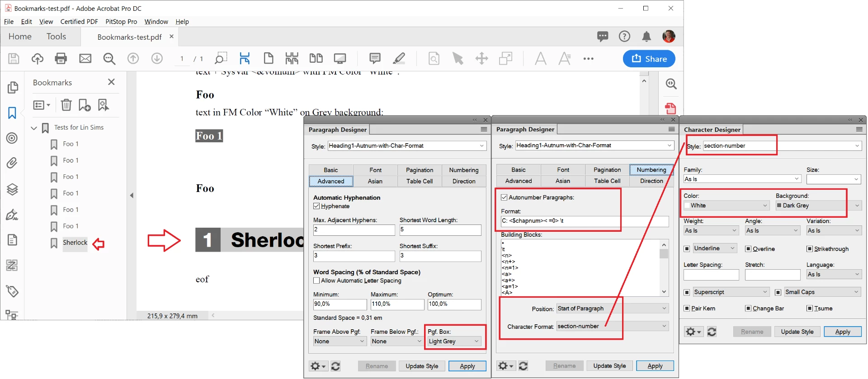
Task: Select Pagination tab in left Paragraph Designer
Action: click(420, 170)
